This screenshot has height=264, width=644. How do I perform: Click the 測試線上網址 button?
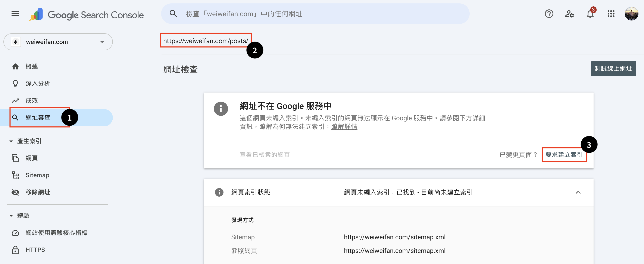pos(613,69)
